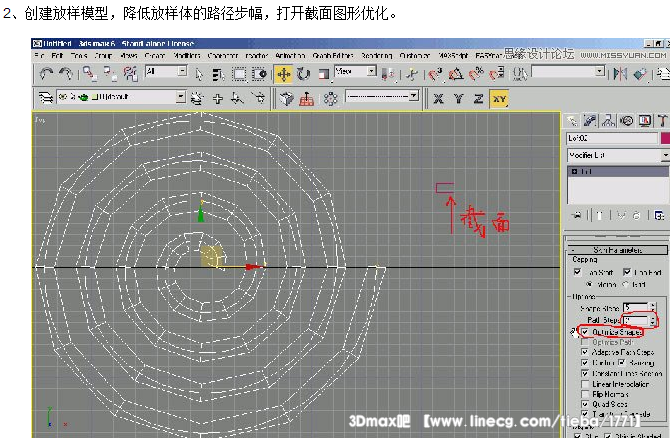Activate the Select and Rotate tool
The width and height of the screenshot is (670, 438).
[303, 74]
